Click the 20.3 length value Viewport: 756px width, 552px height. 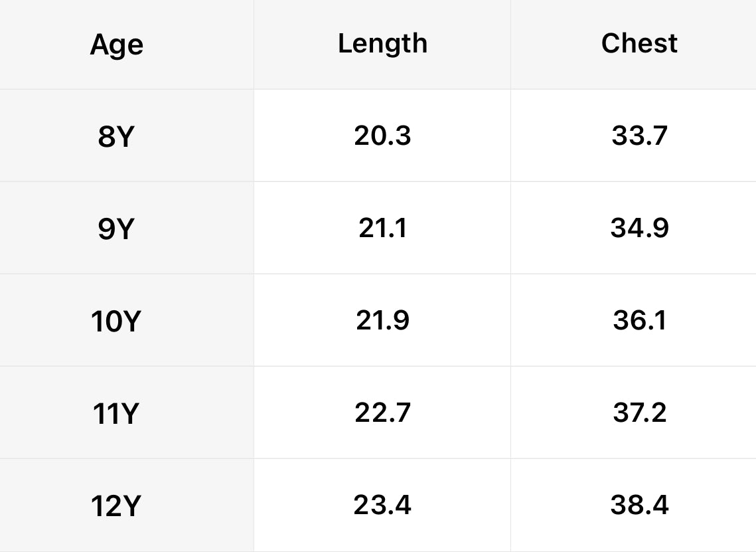pos(382,136)
